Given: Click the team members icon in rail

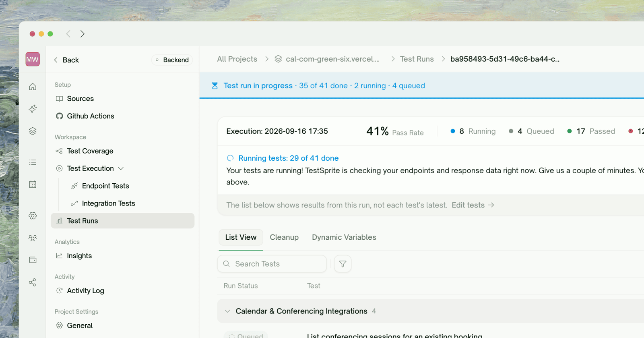Looking at the screenshot, I should [x=33, y=238].
